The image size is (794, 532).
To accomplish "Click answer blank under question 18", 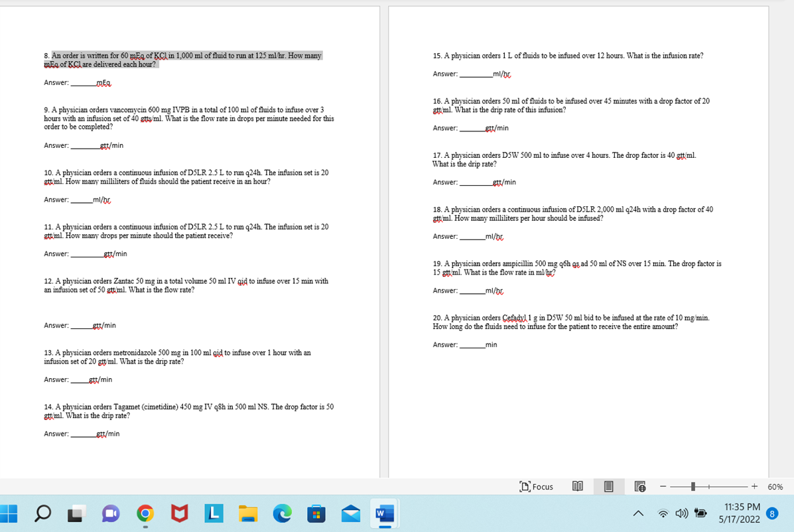I will coord(472,236).
